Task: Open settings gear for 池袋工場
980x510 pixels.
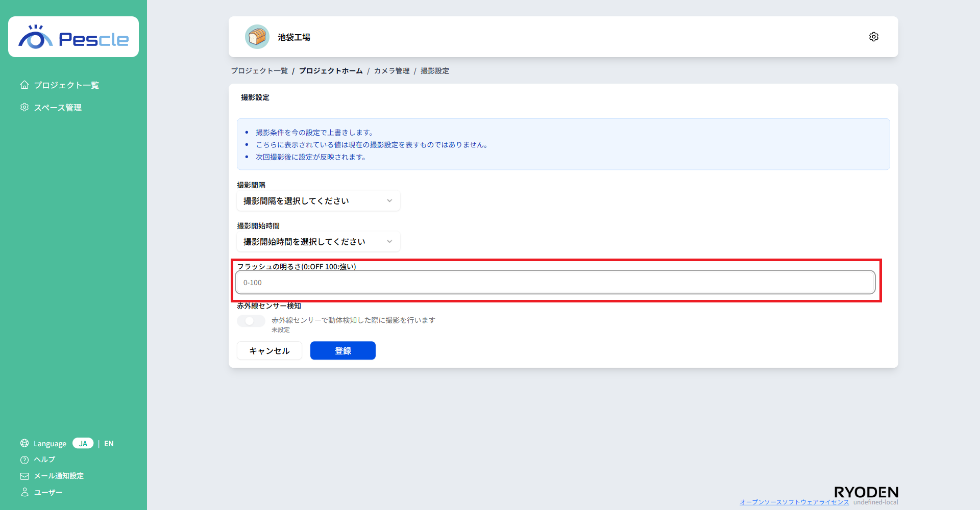Action: coord(873,37)
